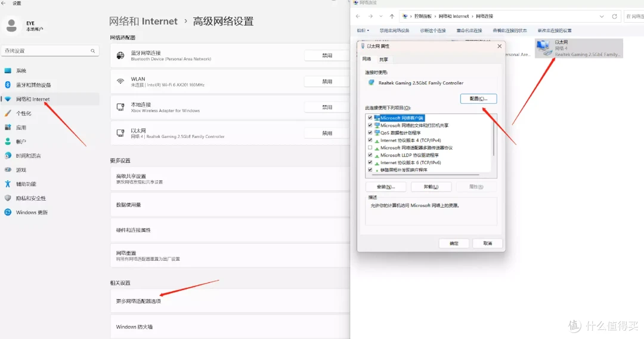Click 禁用 button for WLAN
This screenshot has width=644, height=339.
click(327, 81)
